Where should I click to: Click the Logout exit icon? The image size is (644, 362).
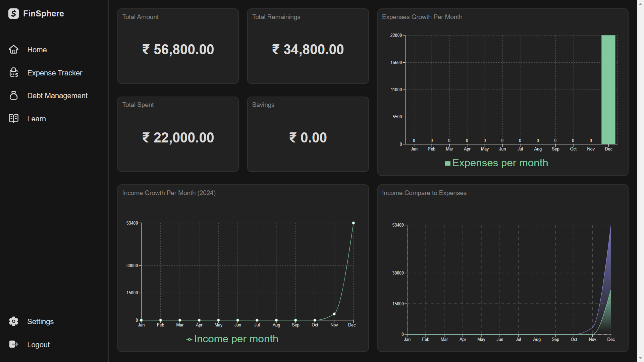(13, 345)
